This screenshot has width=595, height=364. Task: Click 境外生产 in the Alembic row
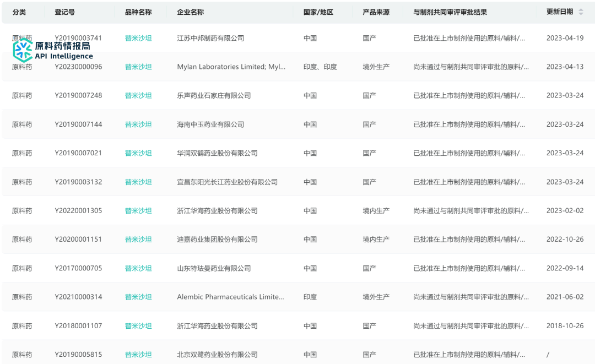[376, 297]
